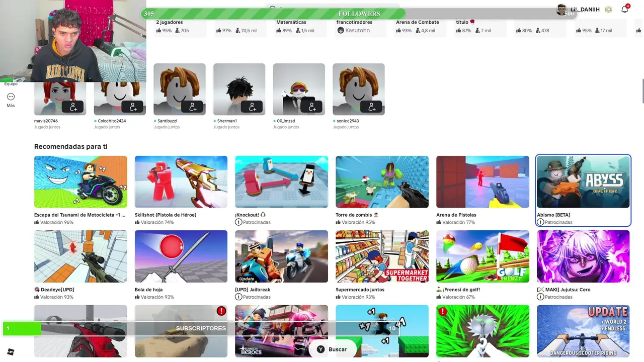
Task: Open the Robux balance icon
Action: click(x=608, y=10)
